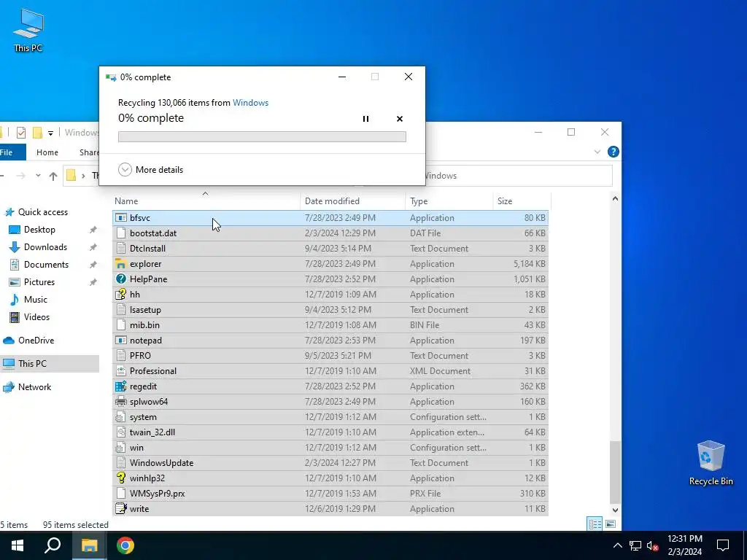747x560 pixels.
Task: Click the write application icon
Action: click(121, 508)
